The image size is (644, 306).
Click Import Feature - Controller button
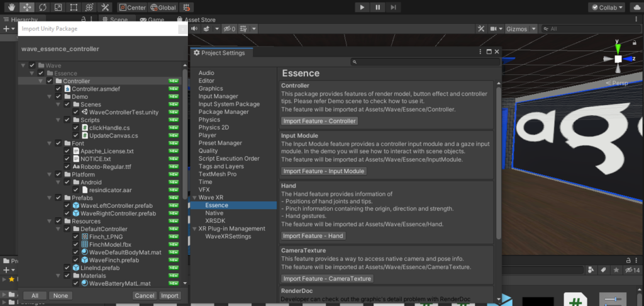click(x=319, y=122)
